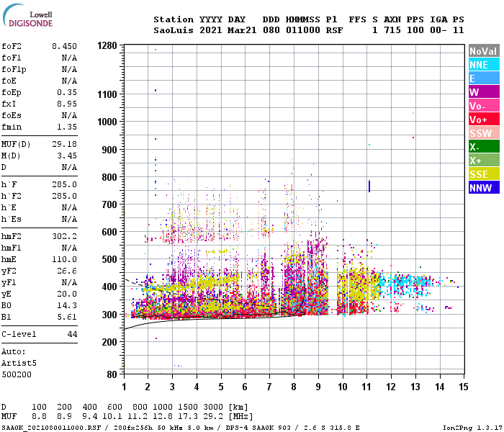Click the AXN value 715 in header
Screen dimensions: 504x432
392,30
